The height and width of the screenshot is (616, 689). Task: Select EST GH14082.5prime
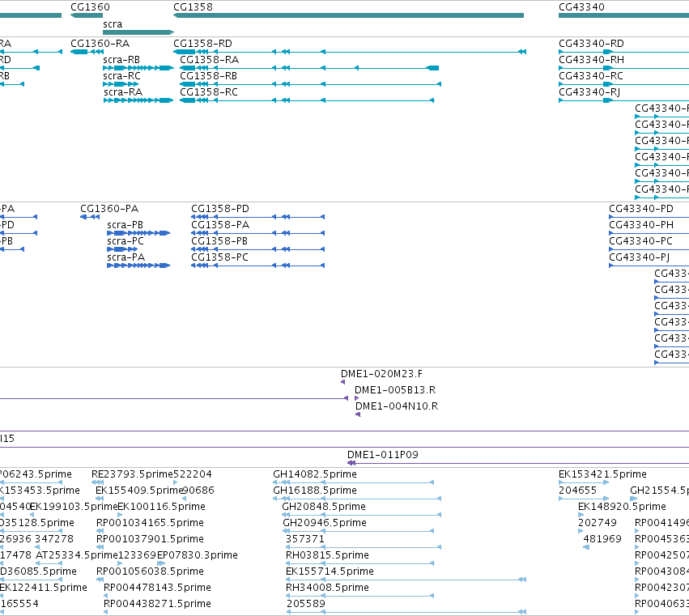(315, 474)
